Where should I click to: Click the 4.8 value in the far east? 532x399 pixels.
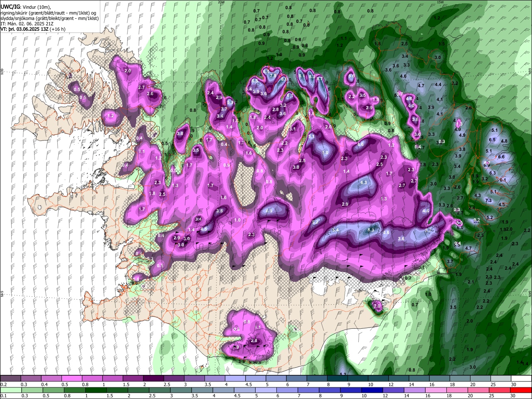[504, 141]
